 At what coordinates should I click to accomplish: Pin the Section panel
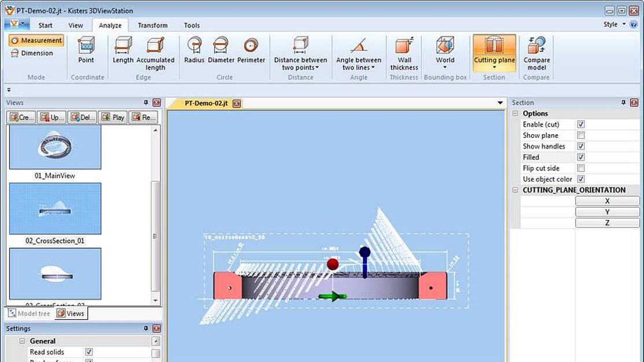[624, 102]
